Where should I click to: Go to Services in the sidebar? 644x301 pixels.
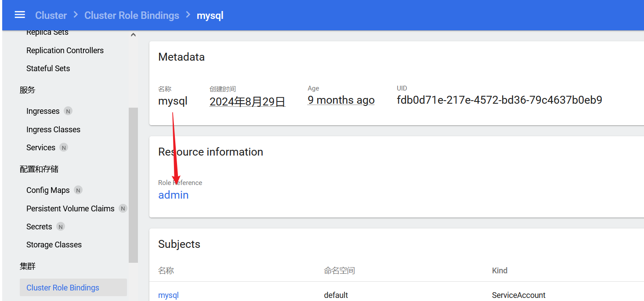click(x=41, y=148)
